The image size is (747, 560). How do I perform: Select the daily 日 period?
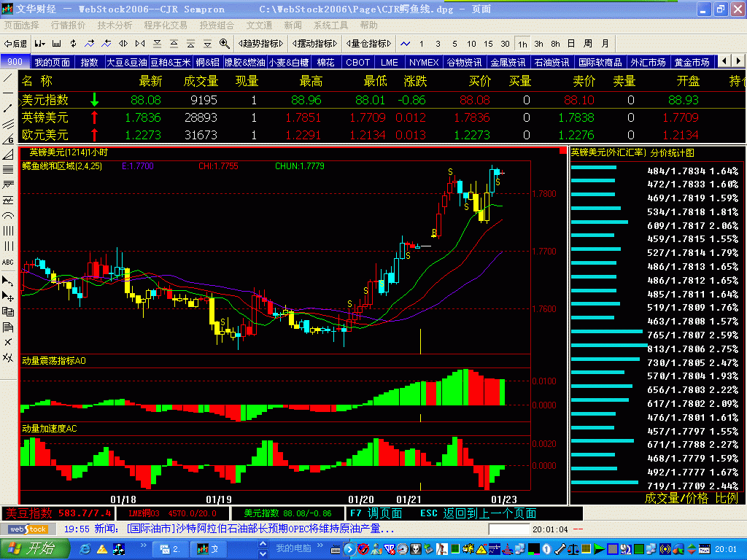coord(571,44)
